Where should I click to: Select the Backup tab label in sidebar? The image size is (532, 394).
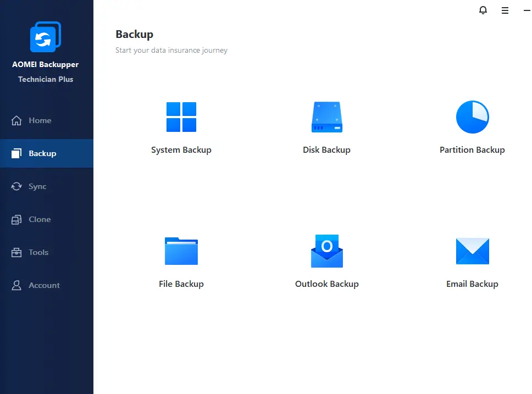tap(42, 153)
